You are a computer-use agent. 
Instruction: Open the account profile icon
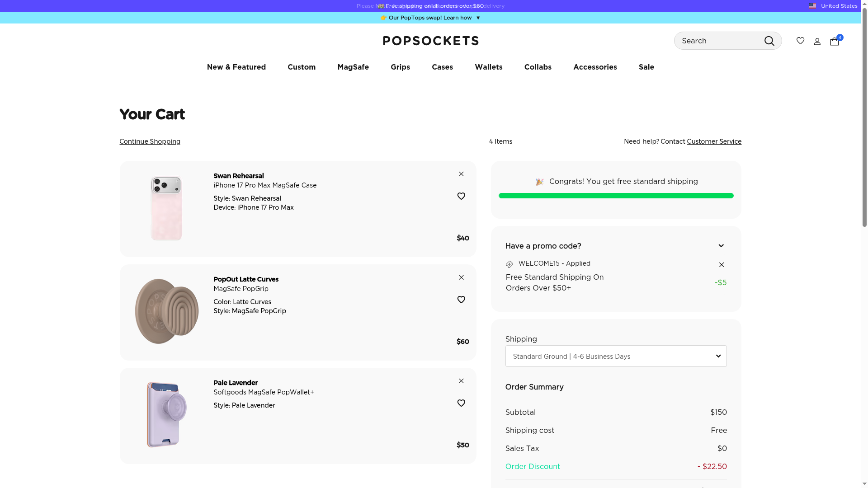(817, 42)
